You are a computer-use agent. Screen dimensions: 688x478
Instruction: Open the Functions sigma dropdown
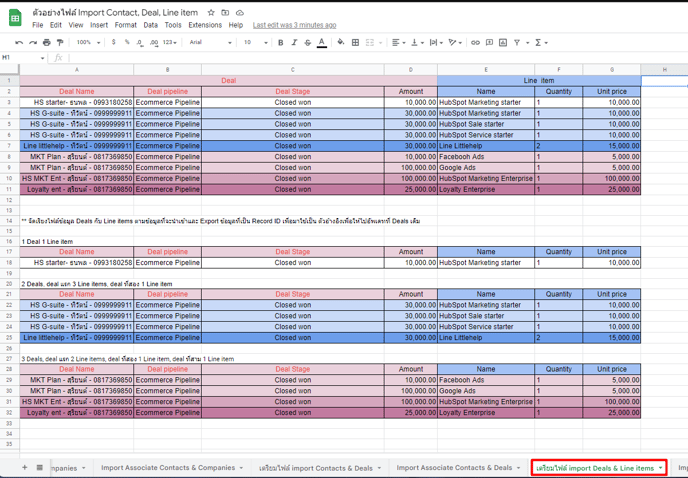pyautogui.click(x=541, y=43)
